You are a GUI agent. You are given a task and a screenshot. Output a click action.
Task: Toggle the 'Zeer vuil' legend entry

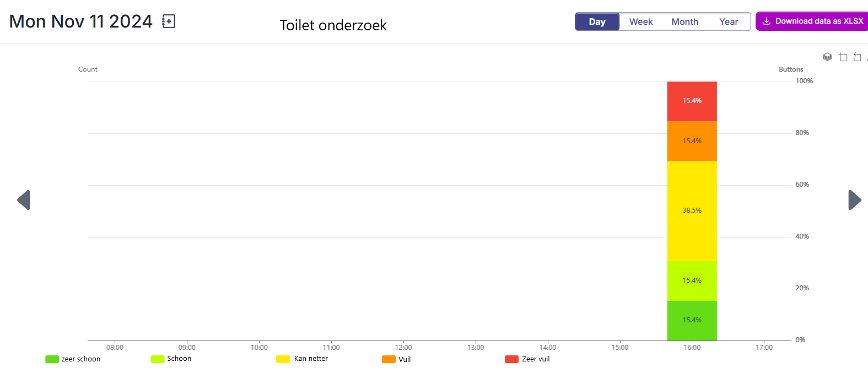point(527,359)
